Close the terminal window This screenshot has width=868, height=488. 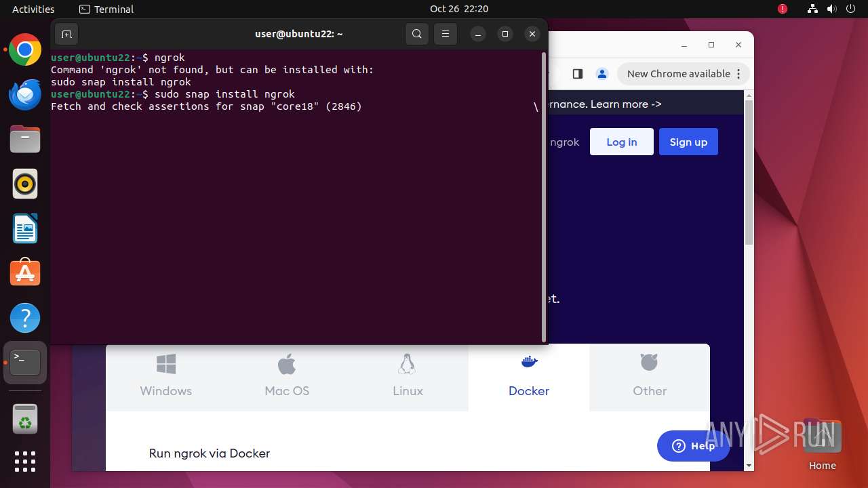532,34
